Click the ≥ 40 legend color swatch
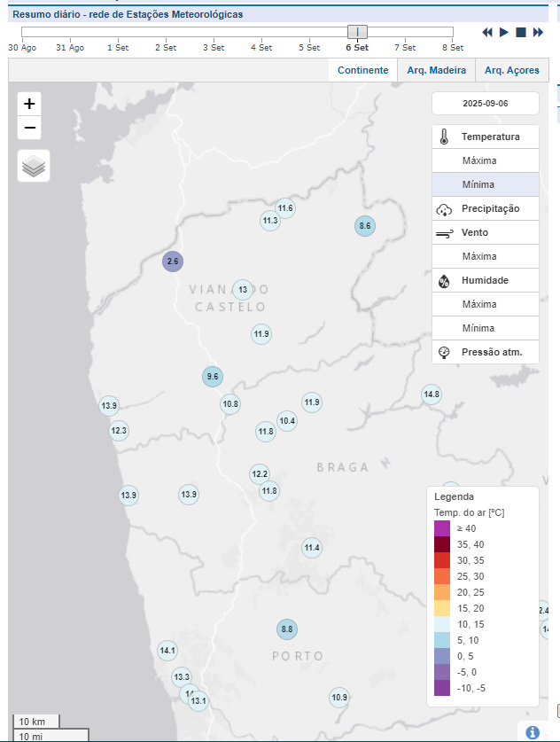This screenshot has height=742, width=560. (x=442, y=528)
